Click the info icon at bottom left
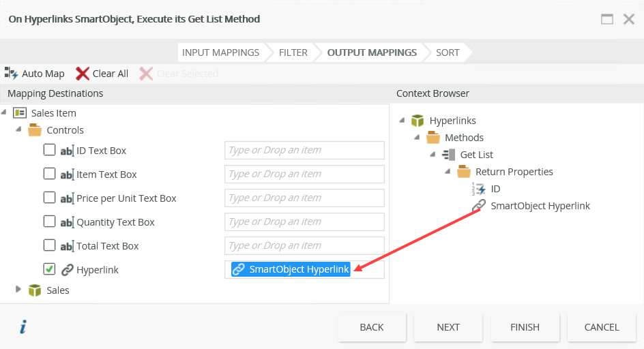This screenshot has width=644, height=349. pyautogui.click(x=23, y=327)
